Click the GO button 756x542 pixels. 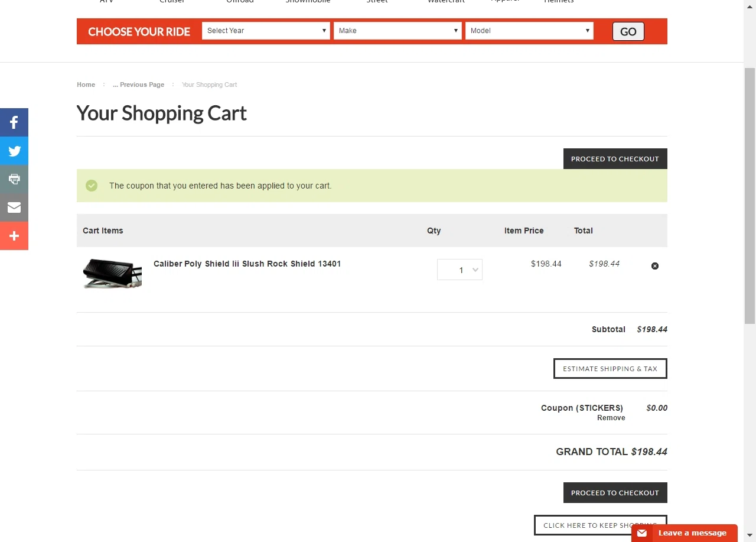628,31
